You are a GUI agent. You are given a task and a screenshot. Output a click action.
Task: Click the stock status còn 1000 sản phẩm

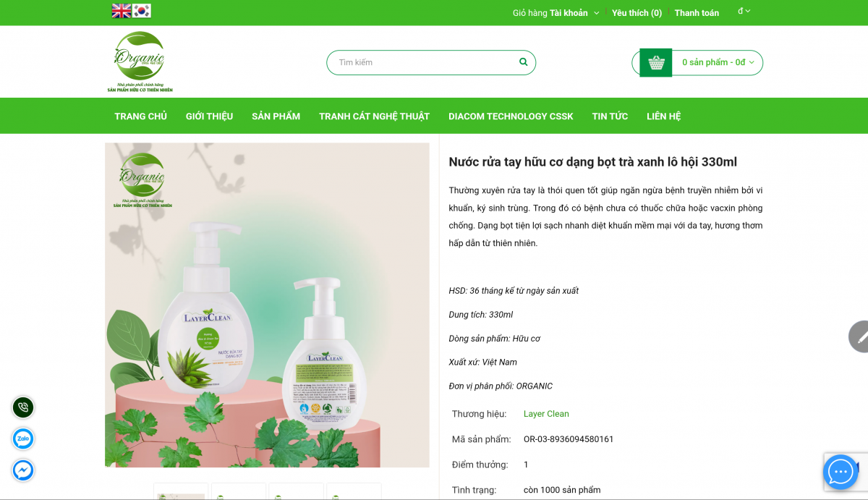click(x=562, y=490)
